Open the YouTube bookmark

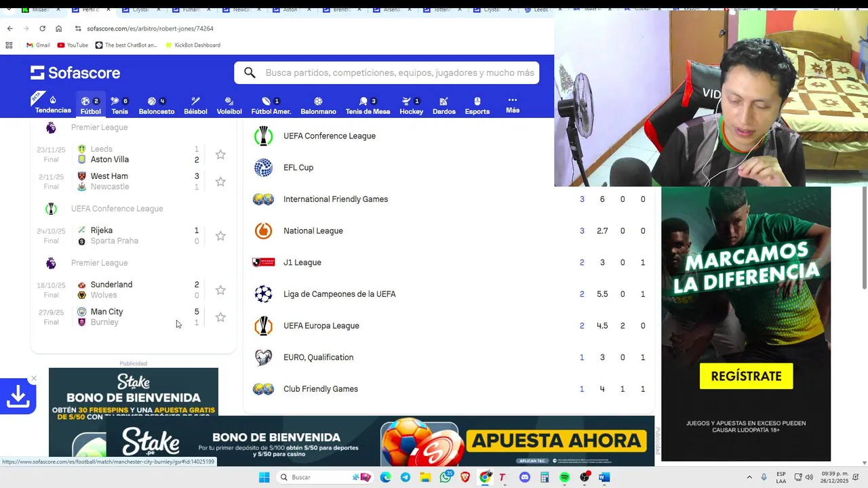tap(73, 45)
